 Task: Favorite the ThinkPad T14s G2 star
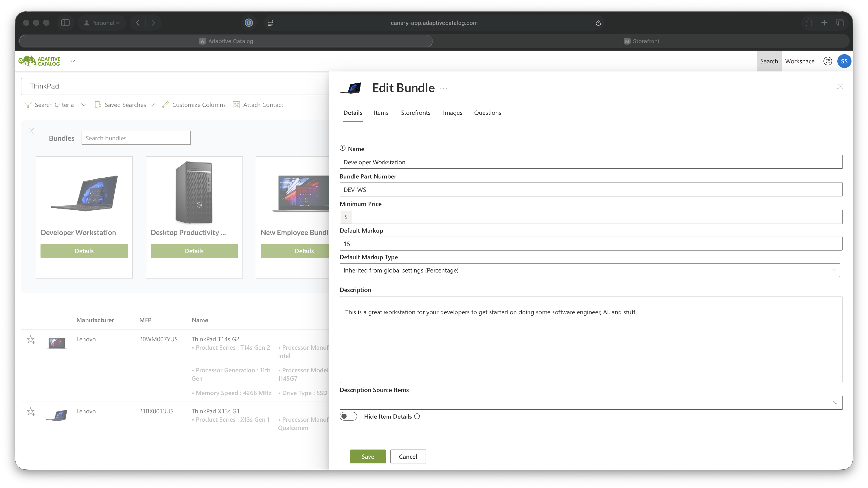click(x=31, y=340)
